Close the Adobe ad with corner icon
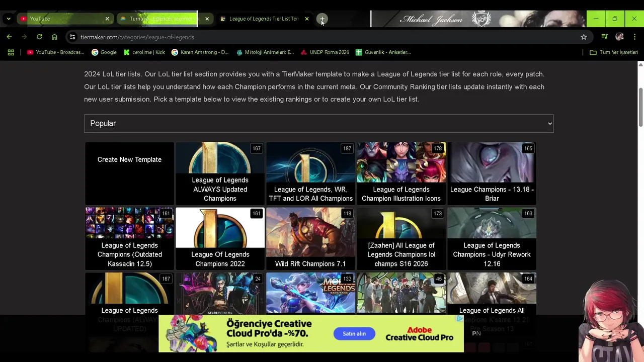Image resolution: width=644 pixels, height=362 pixels. click(459, 318)
